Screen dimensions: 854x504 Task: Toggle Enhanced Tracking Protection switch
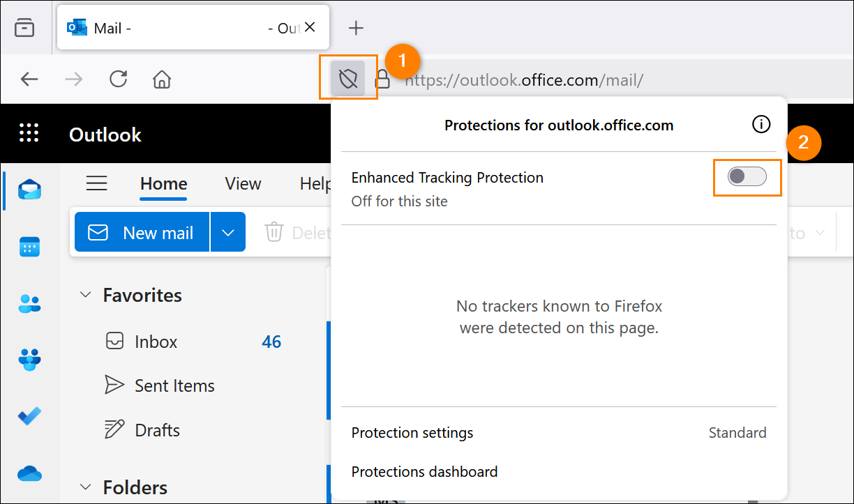747,177
